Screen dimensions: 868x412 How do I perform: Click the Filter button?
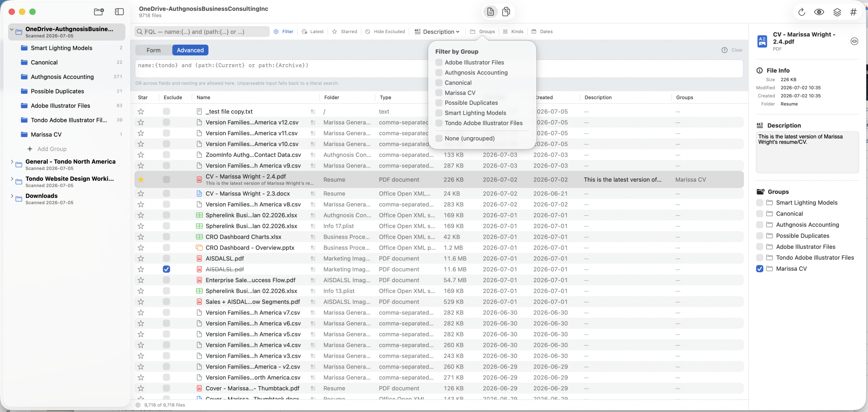tap(284, 32)
